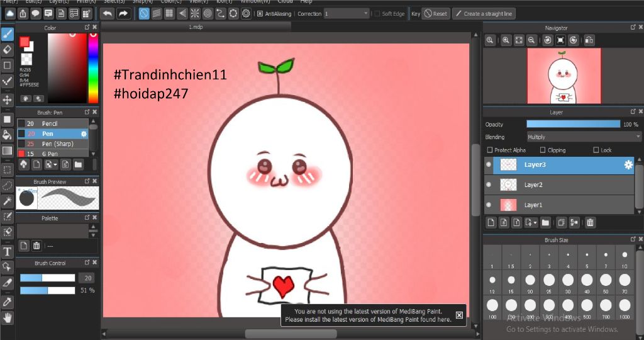Turn snap off with the highlighted blue icon
The width and height of the screenshot is (644, 340).
144,14
